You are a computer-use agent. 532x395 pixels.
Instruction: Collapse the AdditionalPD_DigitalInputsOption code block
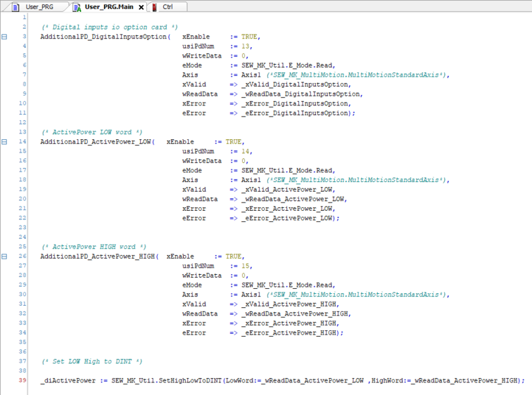click(x=5, y=37)
